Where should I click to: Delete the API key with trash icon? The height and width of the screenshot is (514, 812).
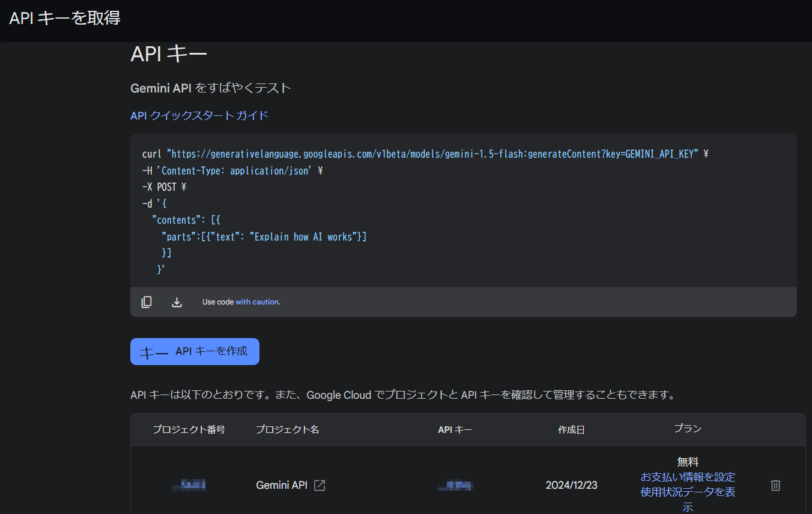pos(775,485)
